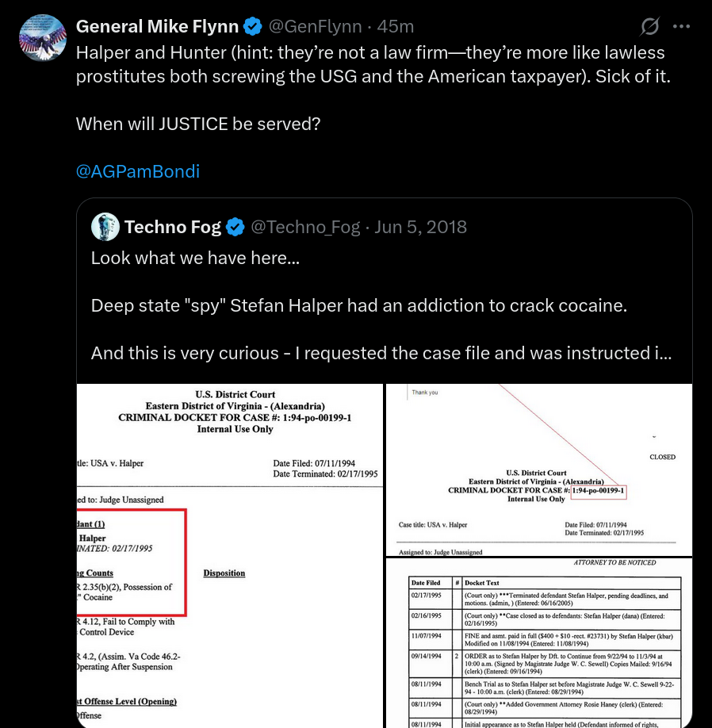Open the @AGPamBondi mention link
The height and width of the screenshot is (728, 712).
point(138,171)
